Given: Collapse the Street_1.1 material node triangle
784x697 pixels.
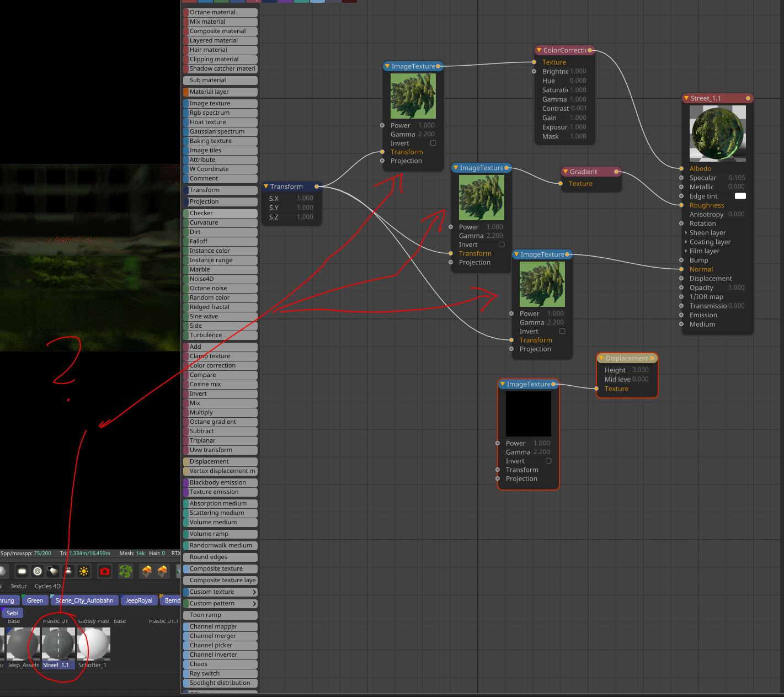Looking at the screenshot, I should point(686,98).
